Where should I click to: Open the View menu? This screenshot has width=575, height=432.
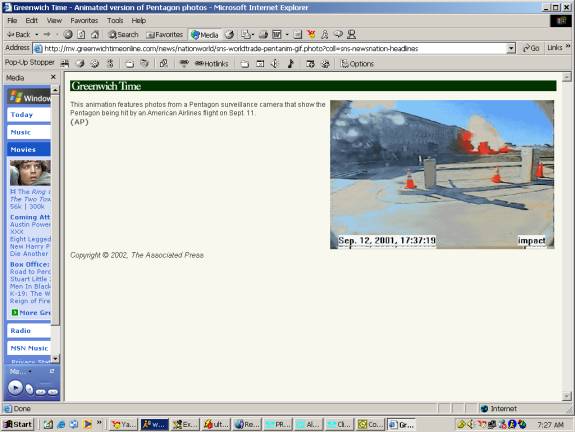[x=54, y=21]
